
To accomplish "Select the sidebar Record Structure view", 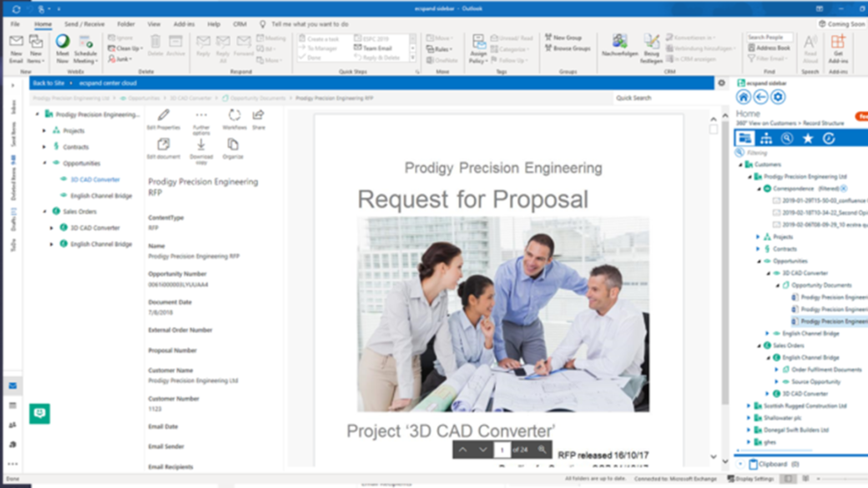I will coord(745,138).
